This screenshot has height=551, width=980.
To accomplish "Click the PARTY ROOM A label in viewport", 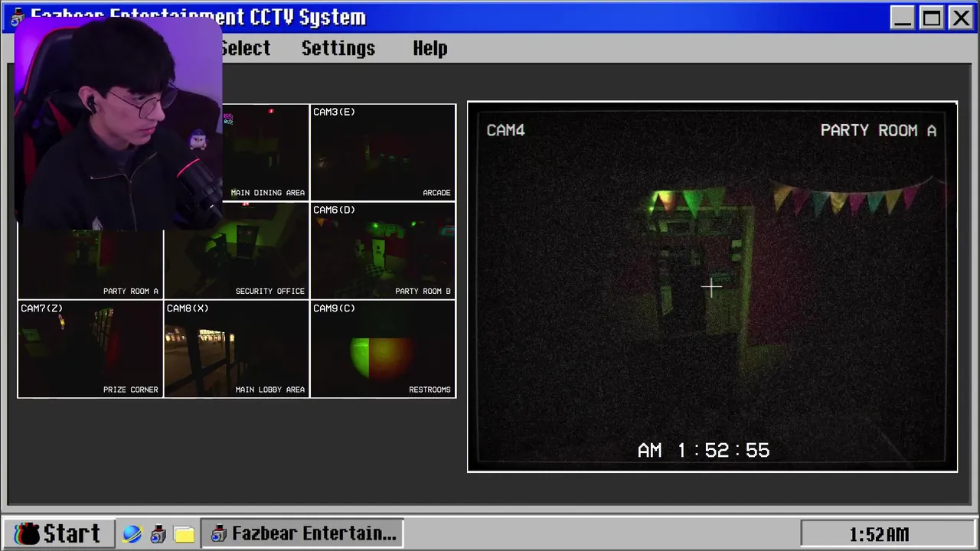I will tap(878, 130).
